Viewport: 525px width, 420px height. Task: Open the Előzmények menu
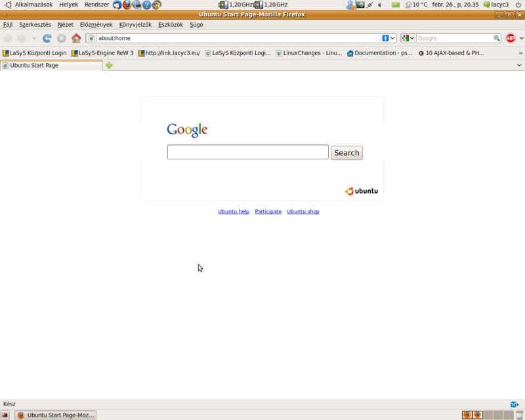click(96, 25)
